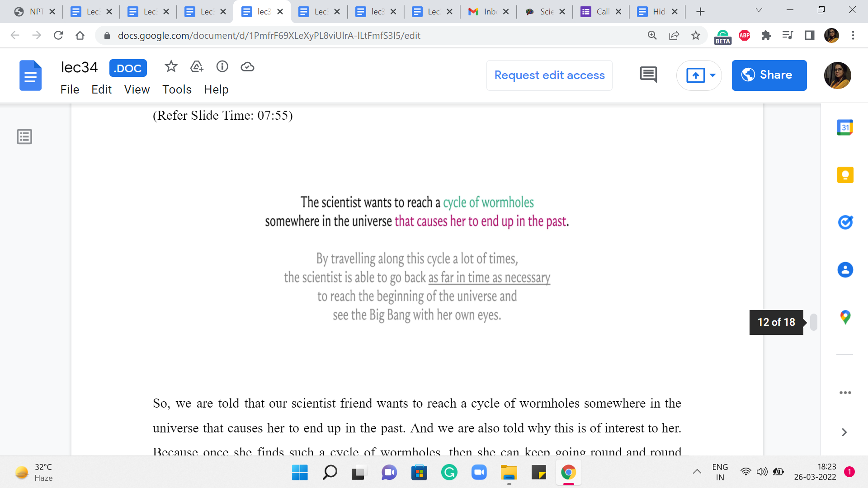Check the cloud document status icon
Image resolution: width=868 pixels, height=488 pixels.
(x=247, y=67)
